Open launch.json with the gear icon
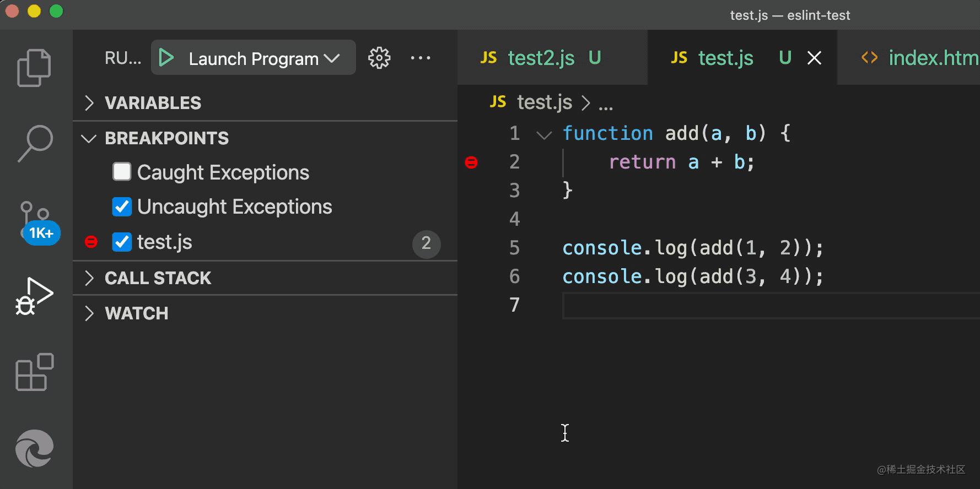This screenshot has width=980, height=489. point(379,58)
